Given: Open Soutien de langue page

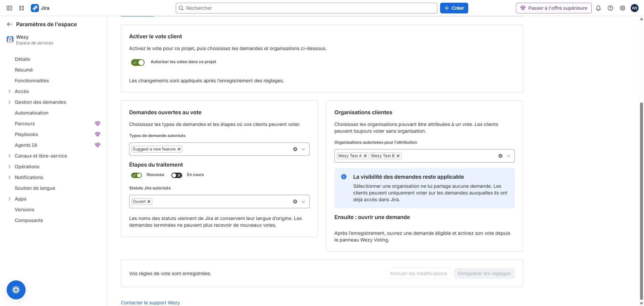Looking at the screenshot, I should tap(35, 188).
